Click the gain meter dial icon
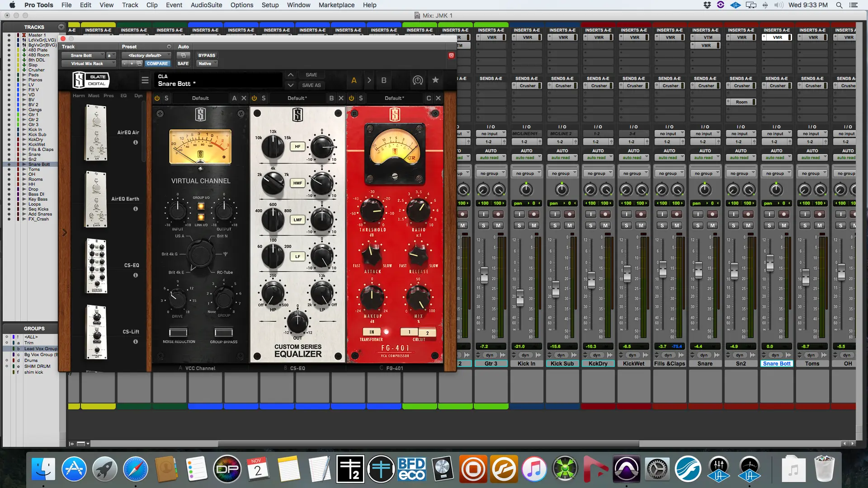Screen dimensions: 868x488 [418, 80]
